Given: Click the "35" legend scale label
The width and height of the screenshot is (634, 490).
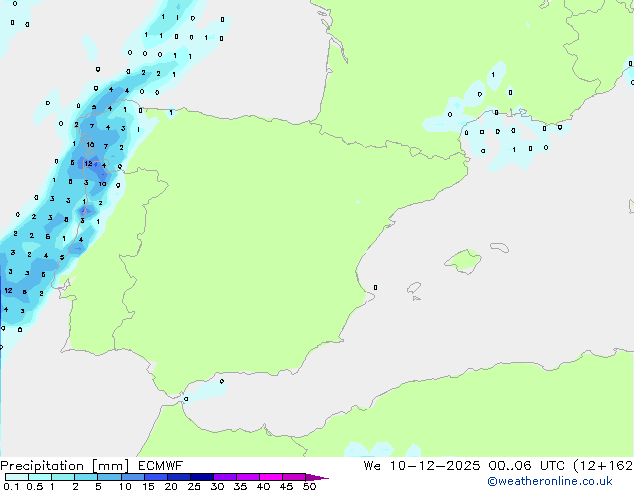Looking at the screenshot, I should [240, 486].
